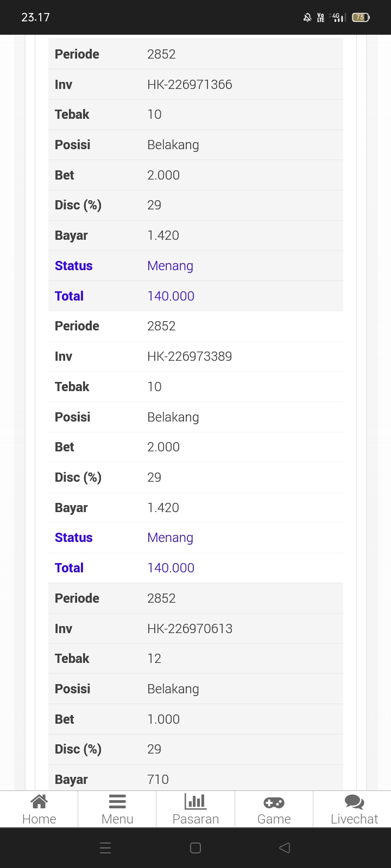Image resolution: width=391 pixels, height=868 pixels.
Task: Open Android recent apps button
Action: pyautogui.click(x=106, y=847)
